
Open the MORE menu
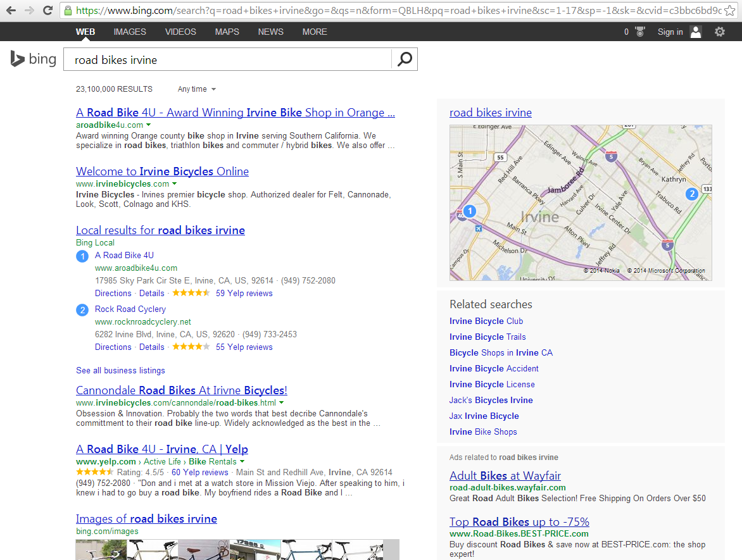pyautogui.click(x=315, y=32)
